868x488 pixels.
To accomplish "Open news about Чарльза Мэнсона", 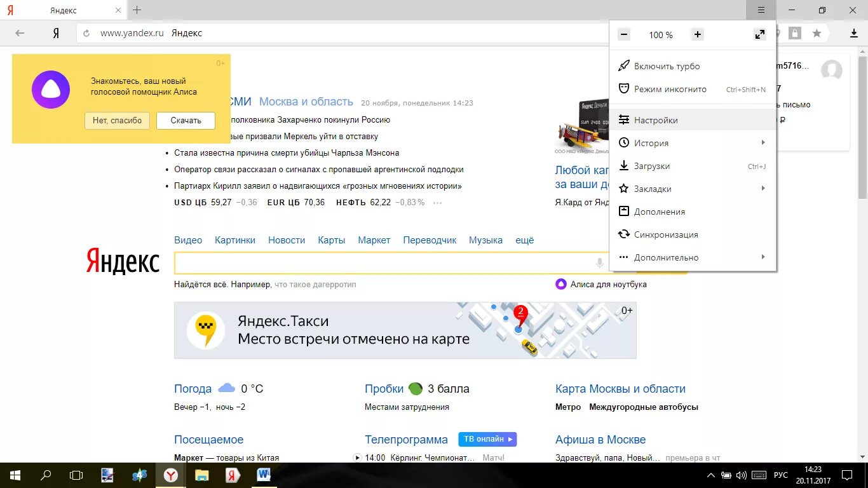I will pos(287,153).
